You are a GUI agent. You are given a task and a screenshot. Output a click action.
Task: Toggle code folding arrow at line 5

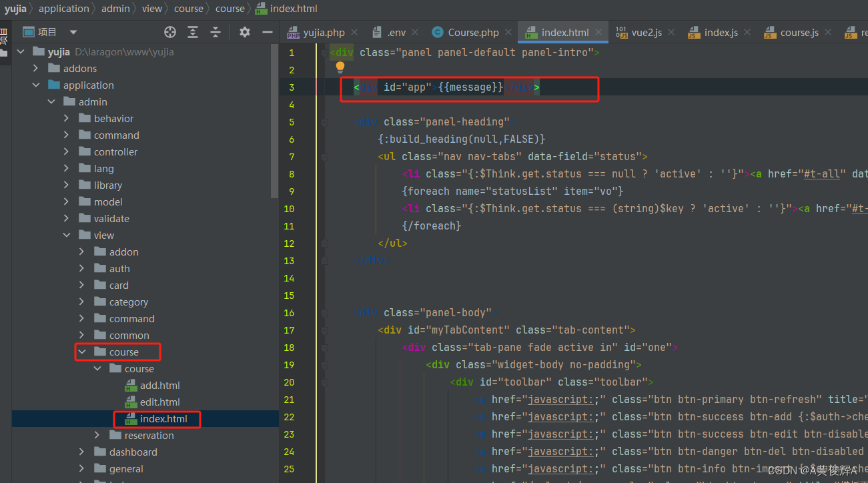pos(324,121)
